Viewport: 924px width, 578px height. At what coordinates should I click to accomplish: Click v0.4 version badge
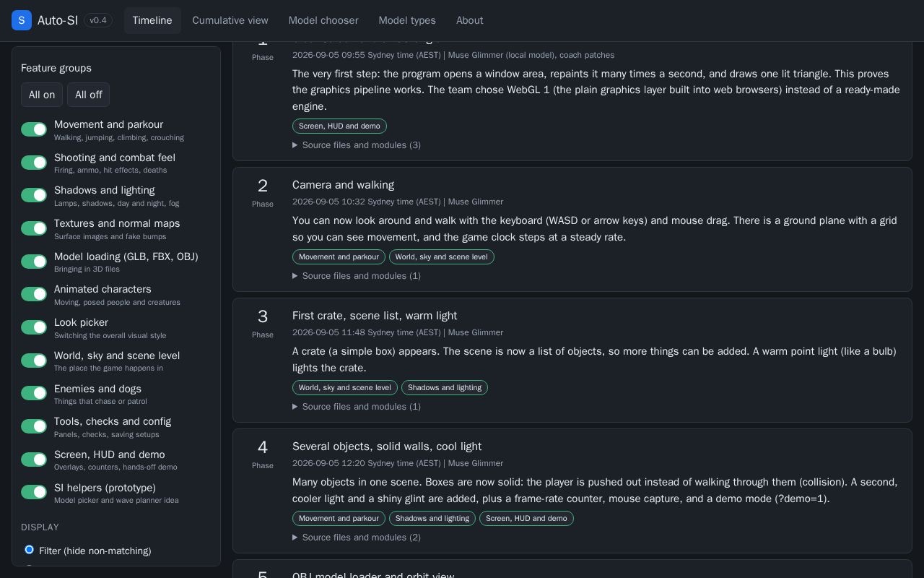(x=98, y=20)
